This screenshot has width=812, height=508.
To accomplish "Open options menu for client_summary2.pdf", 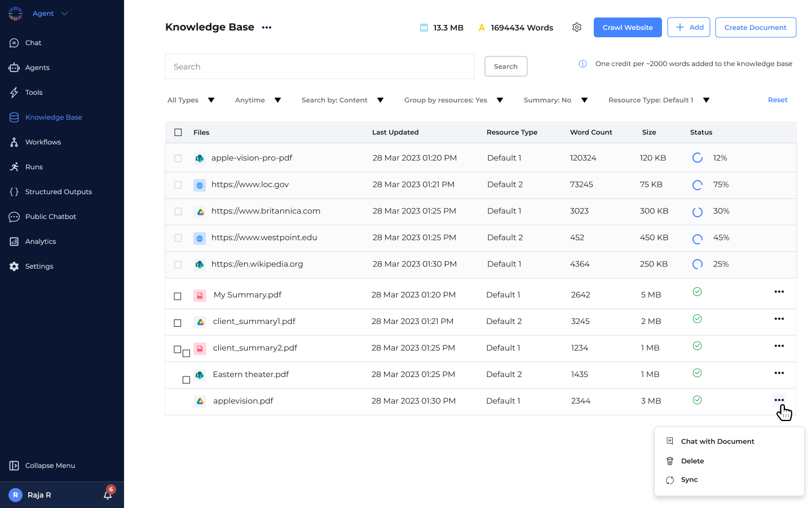I will [x=779, y=346].
